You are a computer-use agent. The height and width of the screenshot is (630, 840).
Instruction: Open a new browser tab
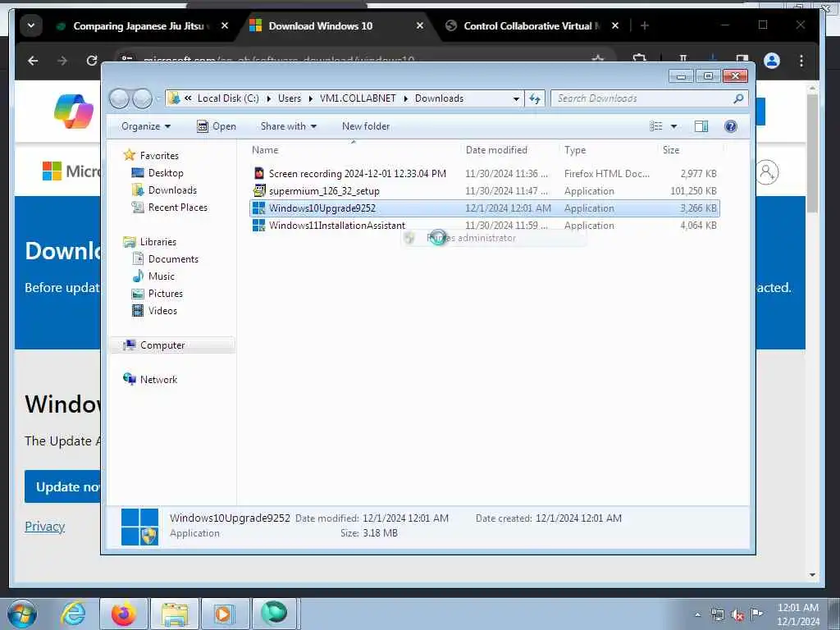tap(645, 25)
